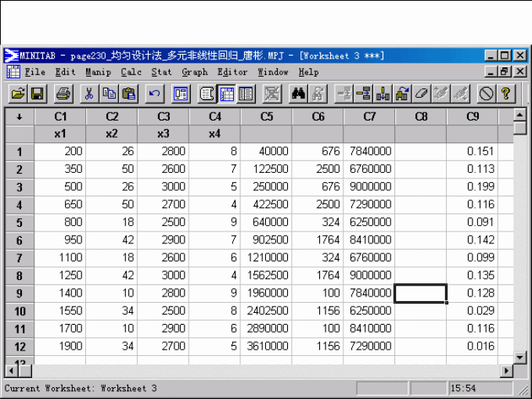Click the Undo arrow icon
Viewport: 532px width, 399px height.
(154, 94)
